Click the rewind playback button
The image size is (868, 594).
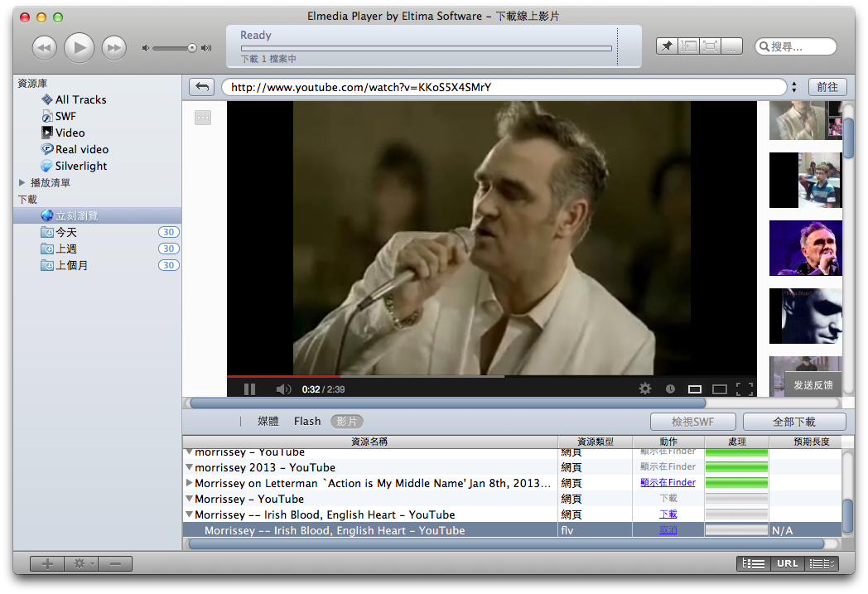tap(44, 47)
